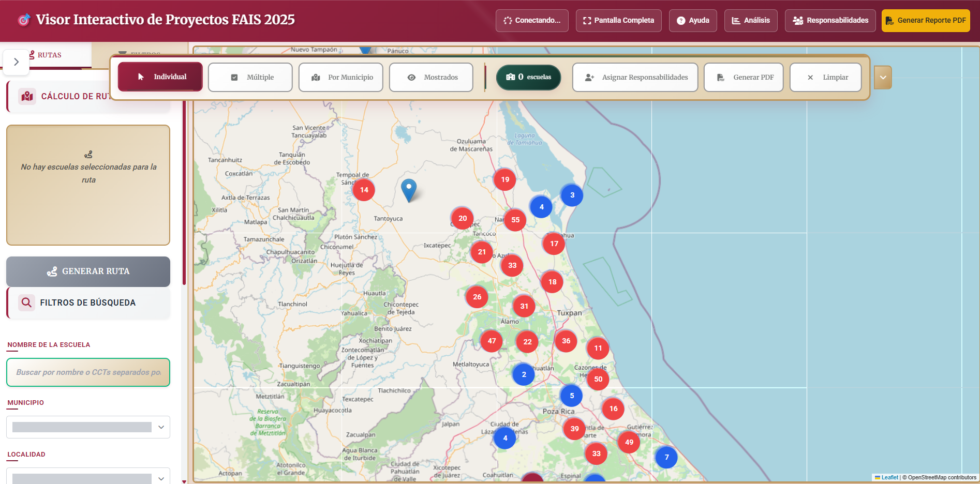Open the Responsabilidades panel

(830, 21)
